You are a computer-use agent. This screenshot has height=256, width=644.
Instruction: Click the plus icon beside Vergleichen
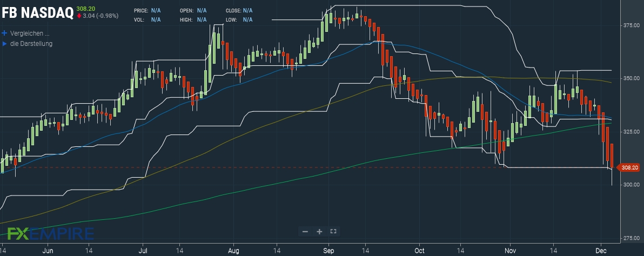pos(4,33)
